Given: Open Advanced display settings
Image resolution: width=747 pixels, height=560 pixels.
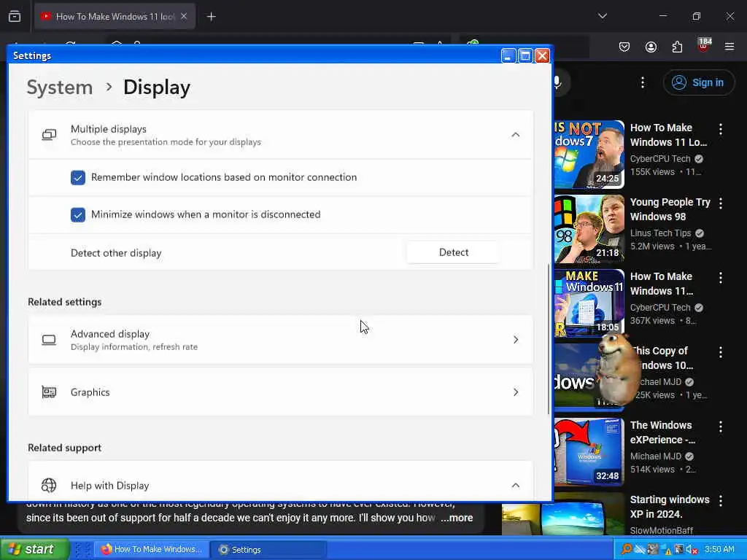Looking at the screenshot, I should [x=281, y=340].
